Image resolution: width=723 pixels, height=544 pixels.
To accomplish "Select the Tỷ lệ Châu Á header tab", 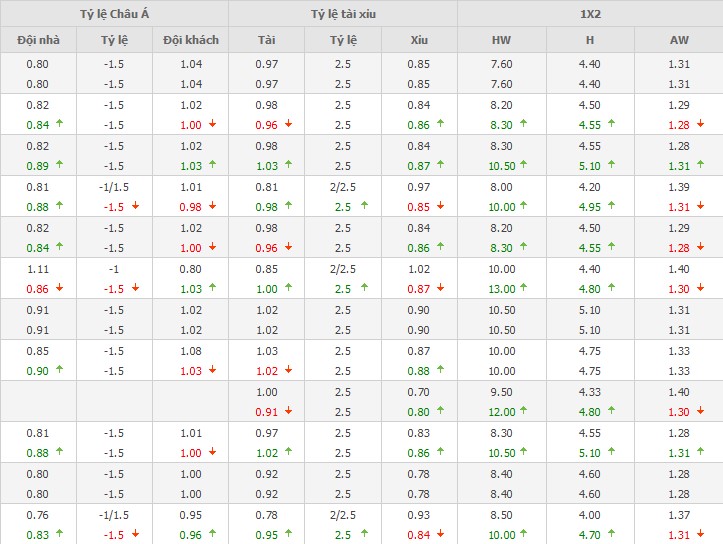I will (x=114, y=14).
